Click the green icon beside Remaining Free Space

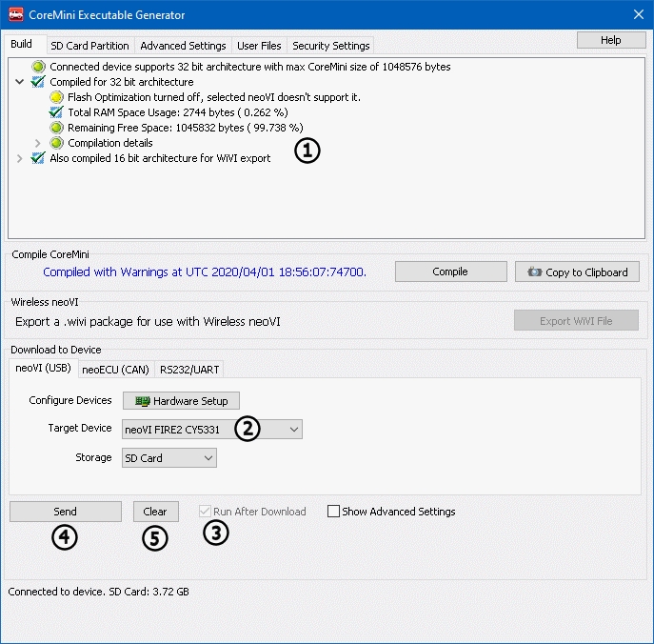pos(56,128)
